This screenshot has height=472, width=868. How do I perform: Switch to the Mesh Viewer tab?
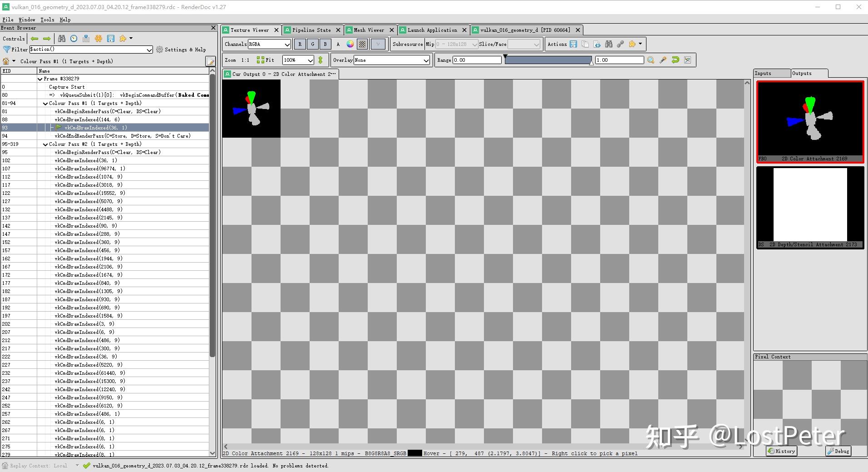coord(369,30)
